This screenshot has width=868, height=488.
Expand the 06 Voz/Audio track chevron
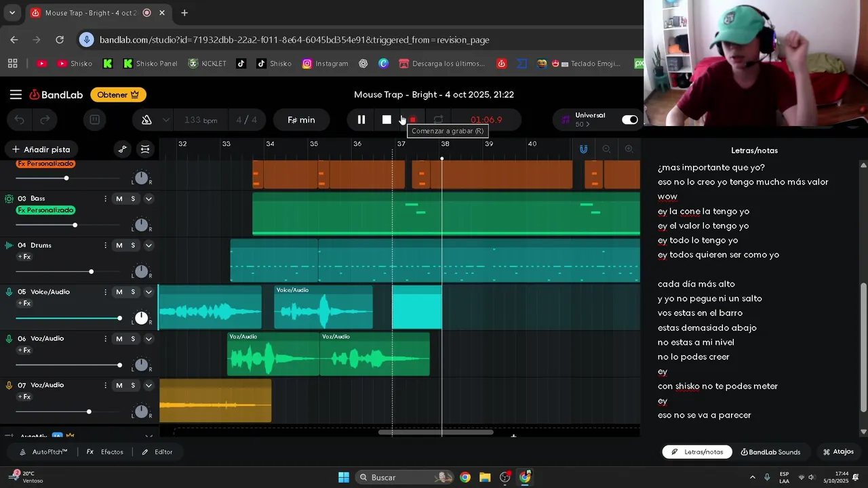click(x=149, y=339)
